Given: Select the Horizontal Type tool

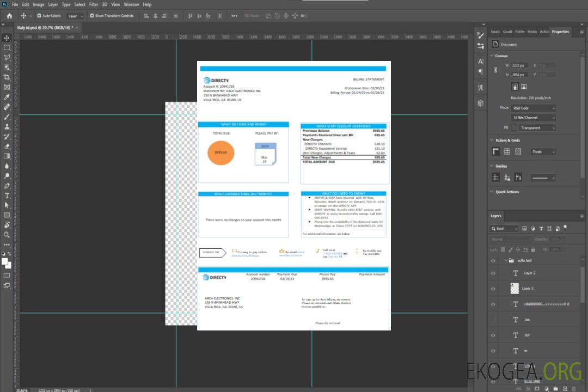Looking at the screenshot, I should click(x=7, y=195).
